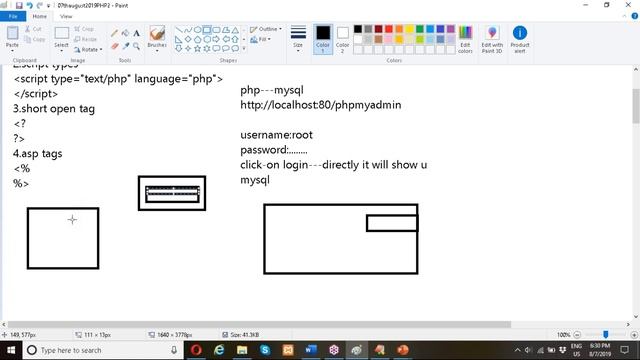Click the Cut button
This screenshot has height=360, width=640.
click(x=33, y=29)
